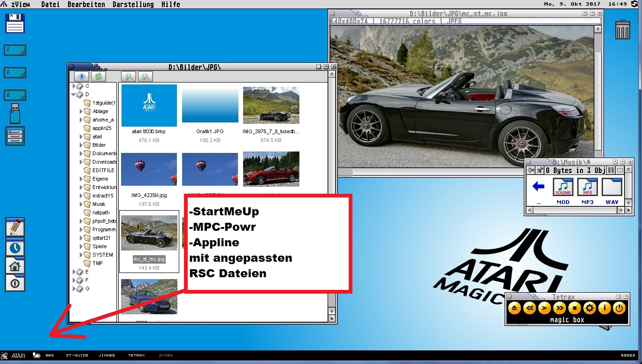This screenshot has height=364, width=642.
Task: Click the Musik window horizontal scrollbar
Action: point(576,210)
